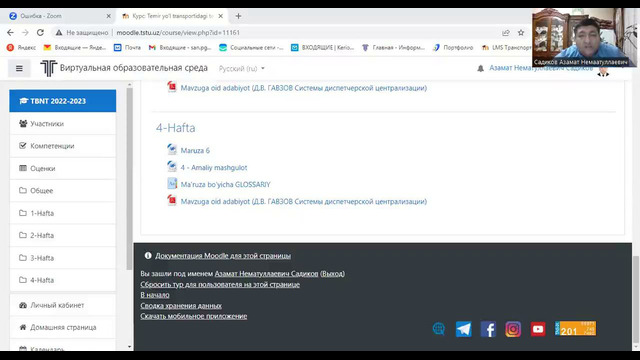Open Оценки in the sidebar
This screenshot has width=640, height=360.
click(x=62, y=168)
